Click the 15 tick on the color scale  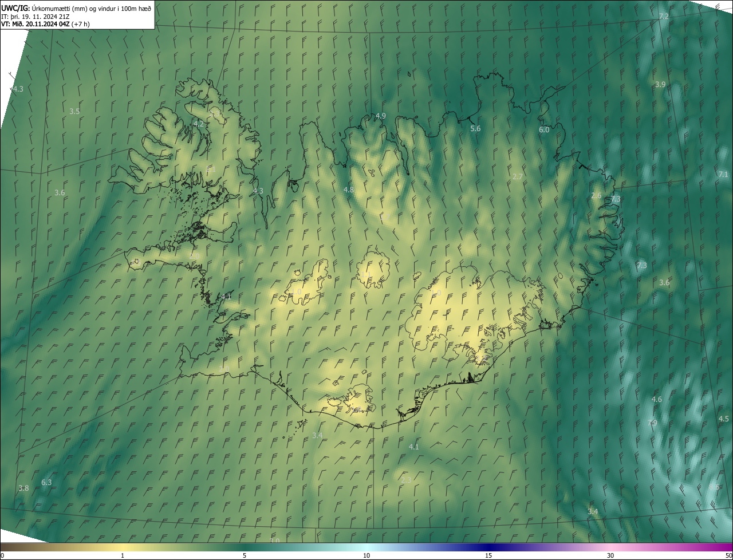[x=488, y=555]
